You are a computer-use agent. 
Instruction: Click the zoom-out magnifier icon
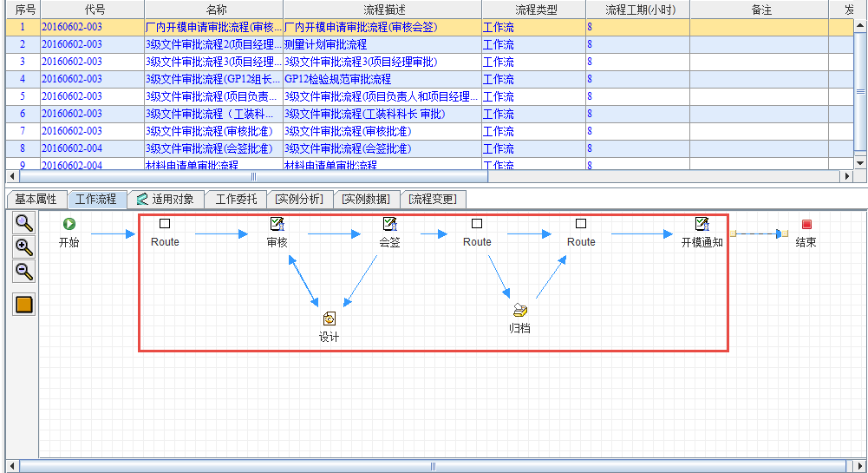click(x=24, y=272)
